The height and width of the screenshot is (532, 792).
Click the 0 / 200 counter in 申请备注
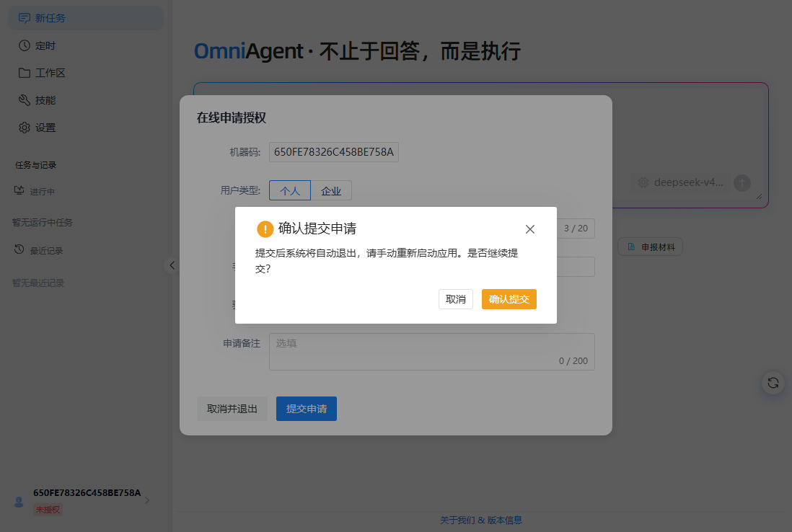[x=573, y=361]
